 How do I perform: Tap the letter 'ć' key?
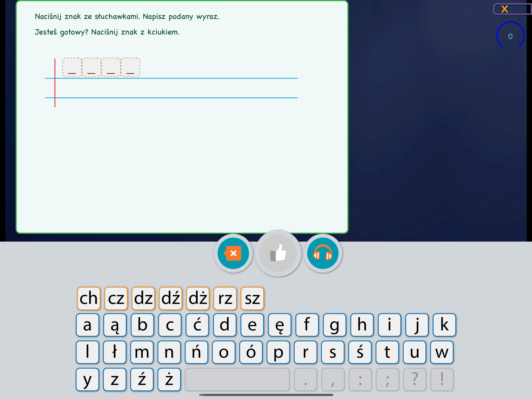pos(197,325)
